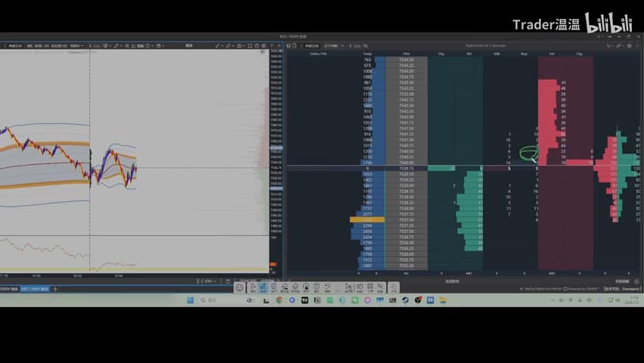Click the Orders/PnL column header in DOM

coord(318,54)
